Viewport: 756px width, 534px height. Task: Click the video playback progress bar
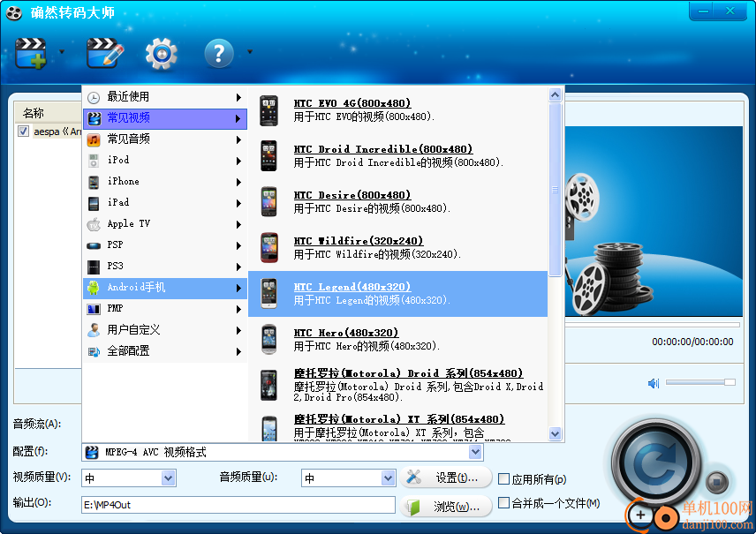coord(653,325)
